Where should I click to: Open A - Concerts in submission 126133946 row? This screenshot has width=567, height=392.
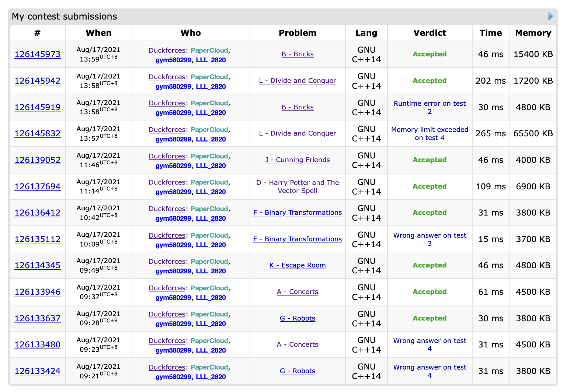pyautogui.click(x=298, y=292)
